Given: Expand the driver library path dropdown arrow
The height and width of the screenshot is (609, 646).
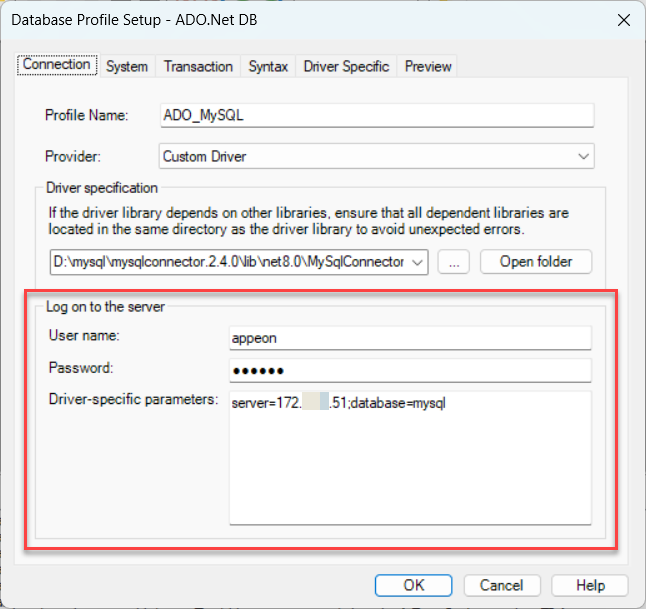Looking at the screenshot, I should click(418, 262).
